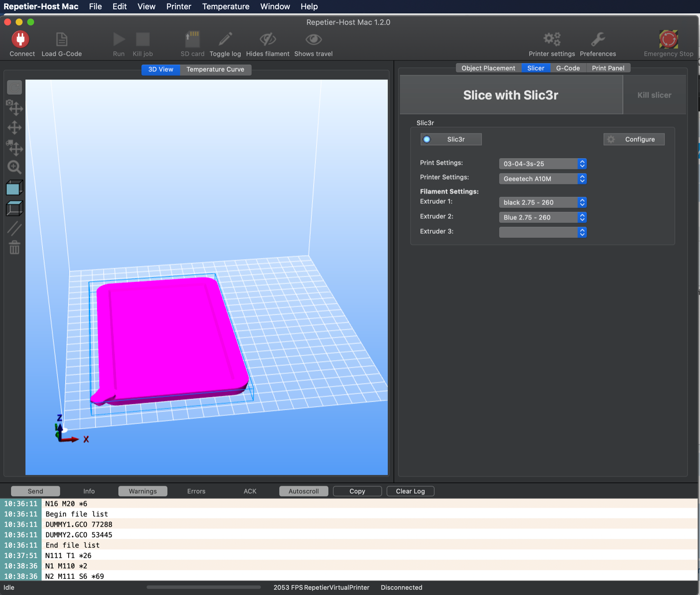Click the Toggle log pencil icon
This screenshot has height=595, width=700.
click(225, 40)
